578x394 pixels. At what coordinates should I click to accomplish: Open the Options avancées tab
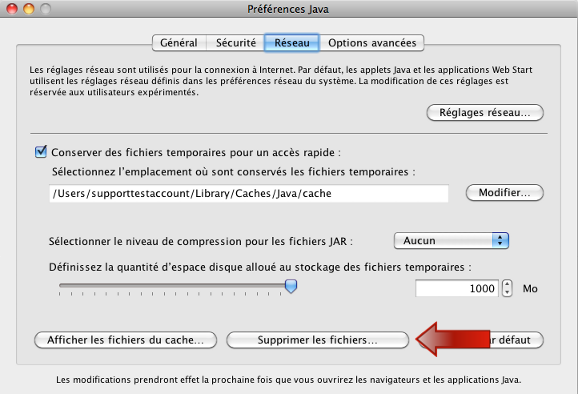point(372,43)
